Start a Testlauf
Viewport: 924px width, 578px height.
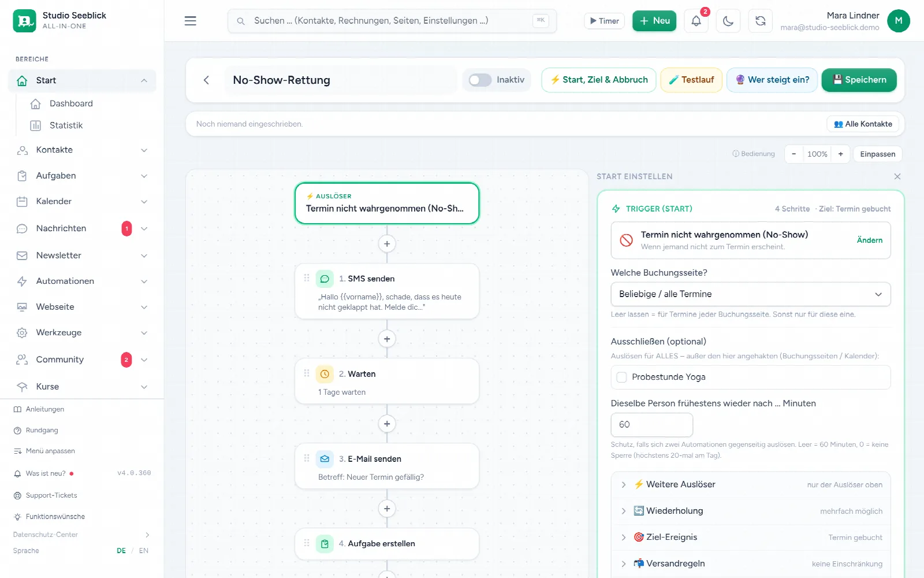[x=691, y=80]
